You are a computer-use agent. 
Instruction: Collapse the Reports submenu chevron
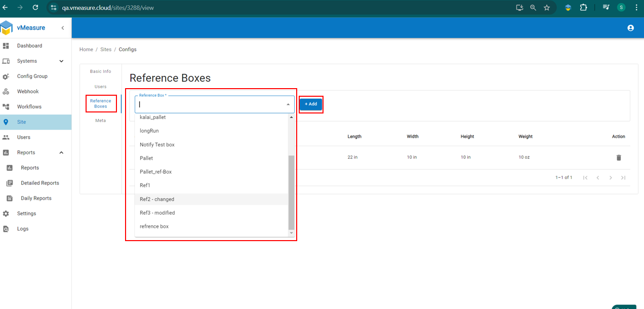pyautogui.click(x=62, y=152)
